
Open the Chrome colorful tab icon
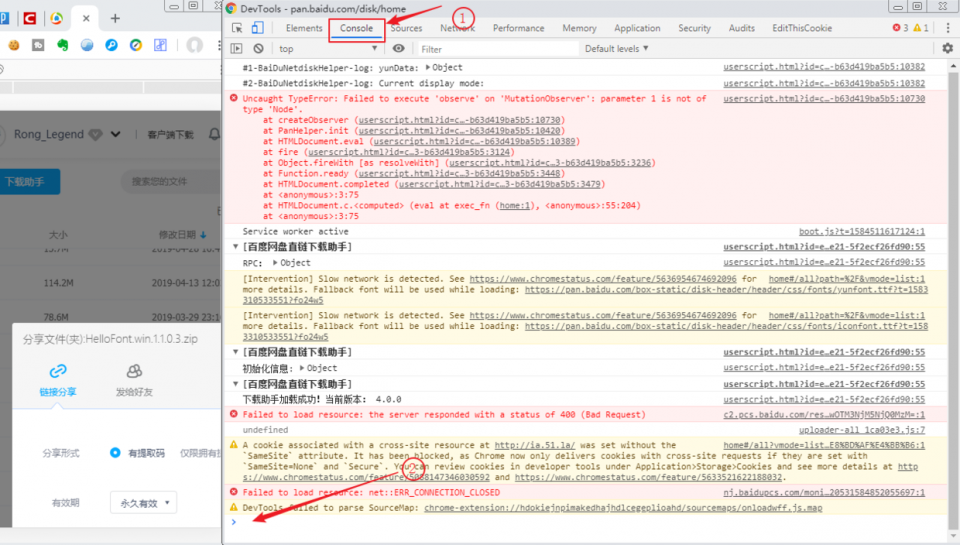(56, 18)
